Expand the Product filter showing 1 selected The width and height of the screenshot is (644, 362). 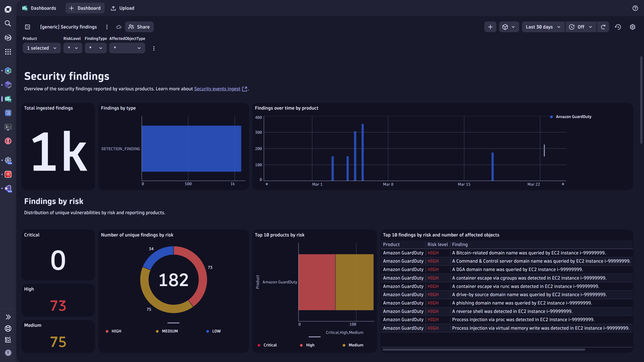[42, 48]
